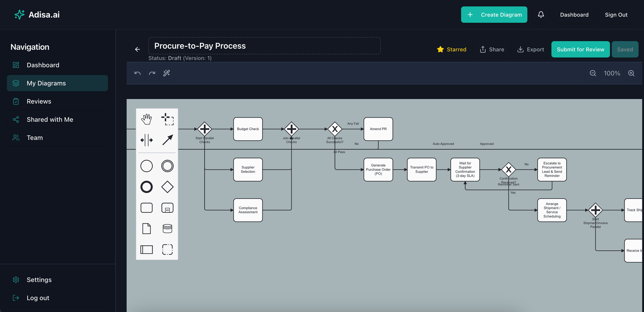The height and width of the screenshot is (312, 644).
Task: Open the AI magic wand tool
Action: click(x=167, y=73)
